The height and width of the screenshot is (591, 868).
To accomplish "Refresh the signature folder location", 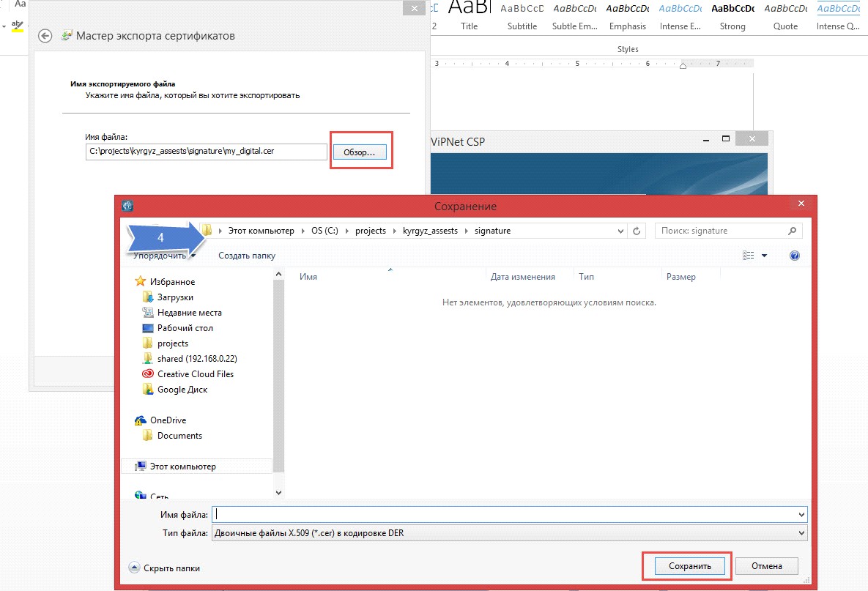I will tap(637, 231).
